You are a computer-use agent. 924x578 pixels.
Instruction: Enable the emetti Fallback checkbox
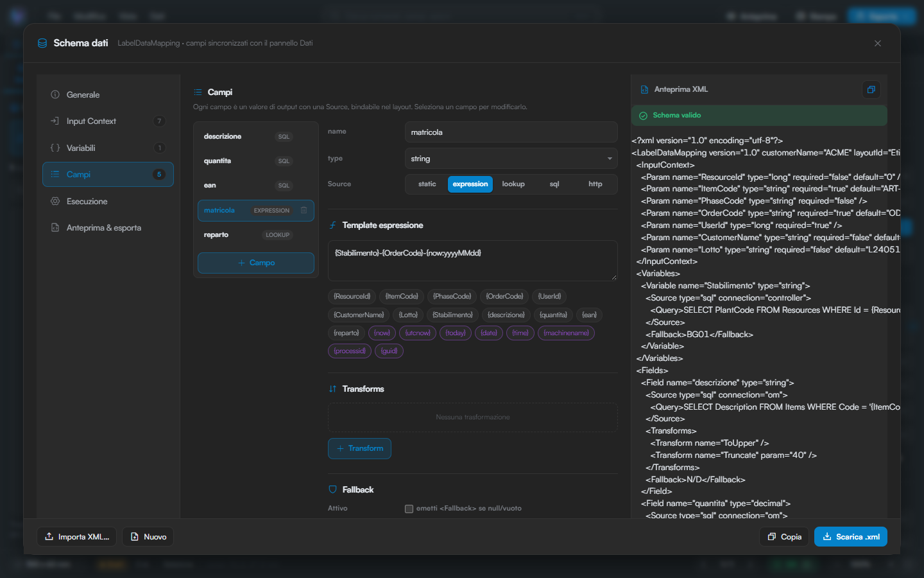point(409,509)
